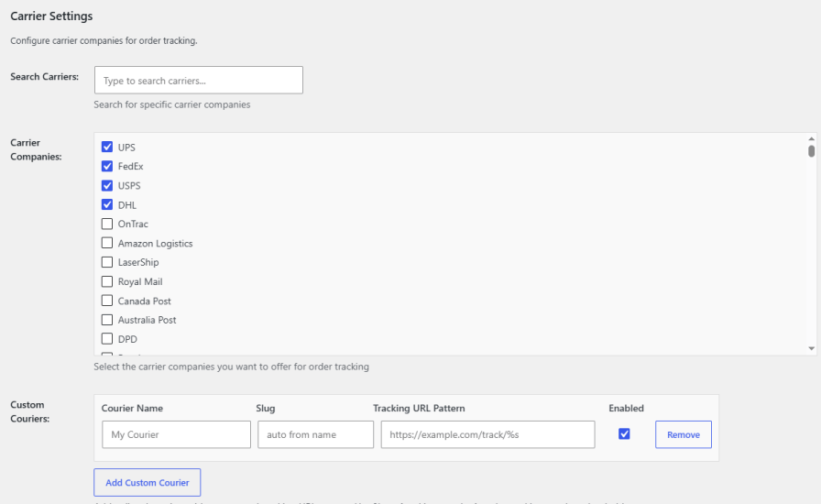This screenshot has width=821, height=504.
Task: Click the Search Carriers label
Action: [45, 76]
